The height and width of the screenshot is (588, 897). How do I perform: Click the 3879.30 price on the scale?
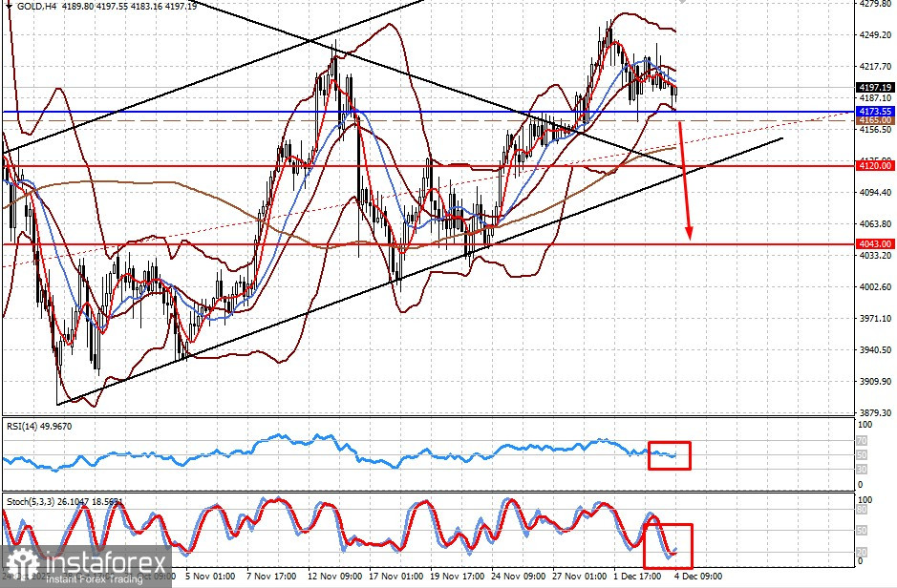tap(875, 412)
